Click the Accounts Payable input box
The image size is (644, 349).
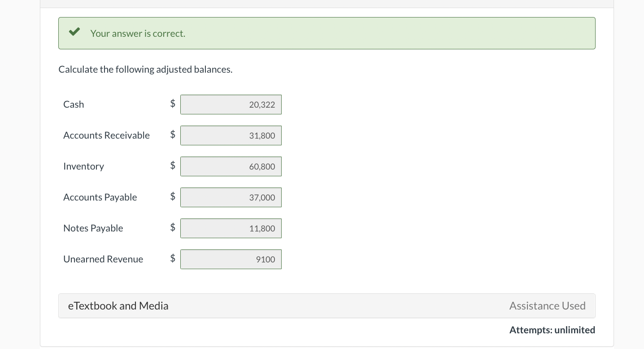(x=231, y=197)
